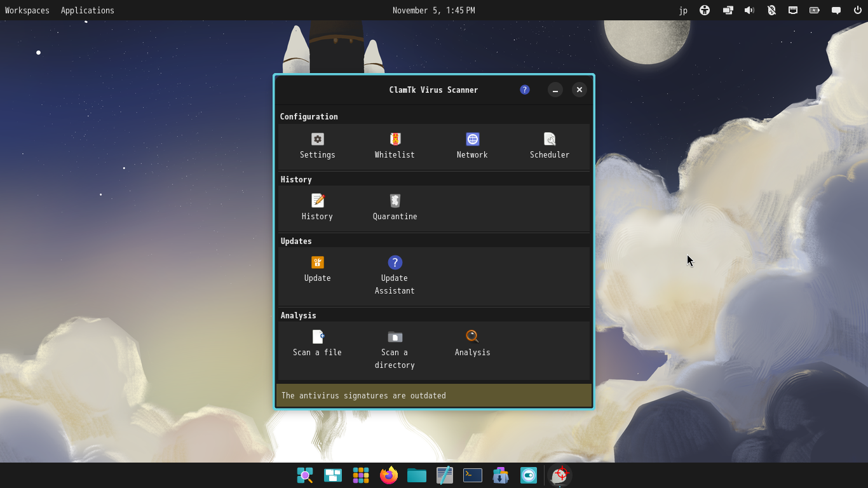The image size is (868, 488).
Task: Click the Update signatures icon
Action: coord(317,263)
